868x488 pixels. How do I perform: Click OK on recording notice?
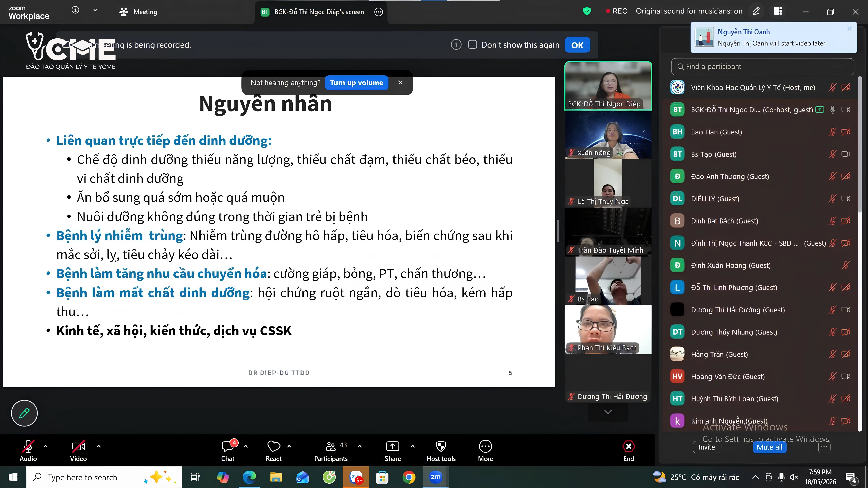577,45
